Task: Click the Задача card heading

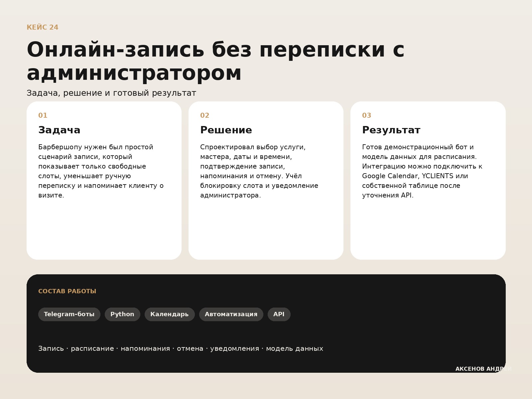Action: pyautogui.click(x=59, y=130)
